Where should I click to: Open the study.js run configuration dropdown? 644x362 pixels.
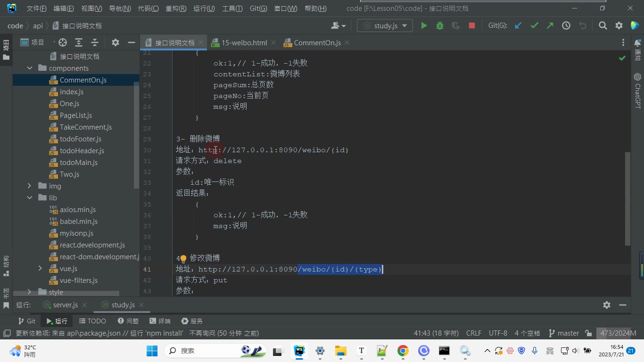pos(385,26)
